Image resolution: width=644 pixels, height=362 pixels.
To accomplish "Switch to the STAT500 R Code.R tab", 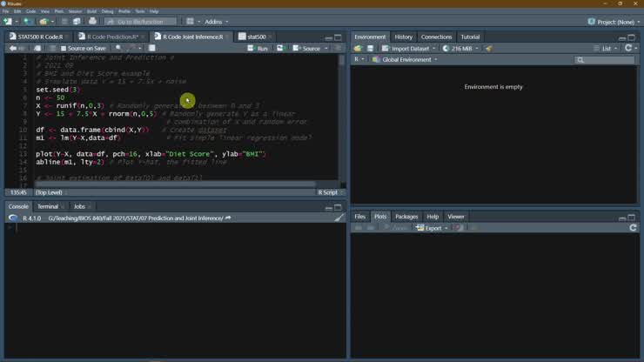I will coord(37,37).
